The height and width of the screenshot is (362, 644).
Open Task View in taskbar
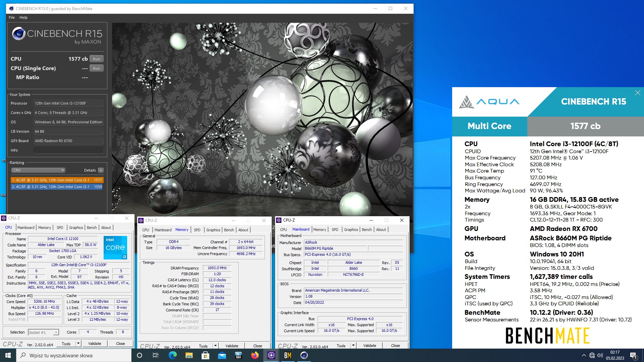(156, 355)
